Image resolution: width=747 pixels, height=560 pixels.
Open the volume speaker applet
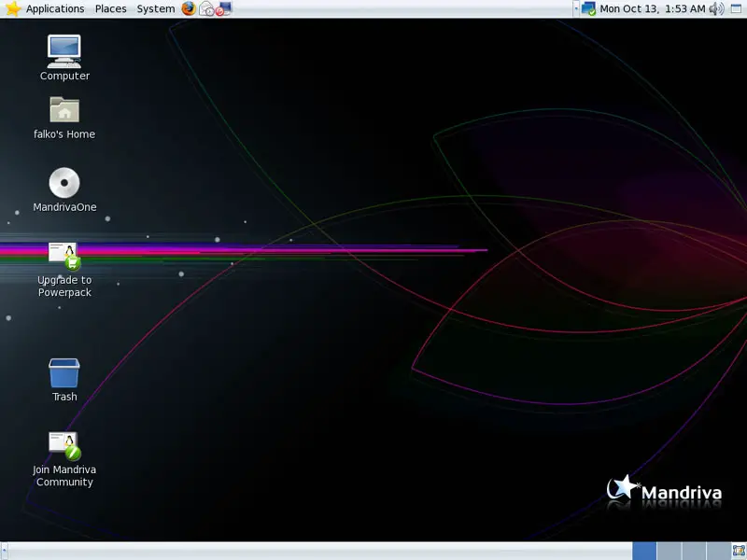point(716,8)
